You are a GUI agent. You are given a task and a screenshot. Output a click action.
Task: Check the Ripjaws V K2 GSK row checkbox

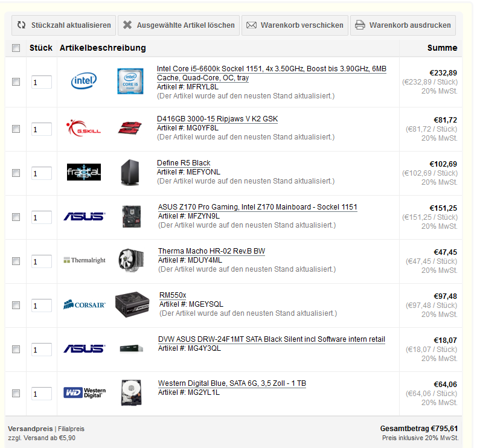[x=16, y=129]
